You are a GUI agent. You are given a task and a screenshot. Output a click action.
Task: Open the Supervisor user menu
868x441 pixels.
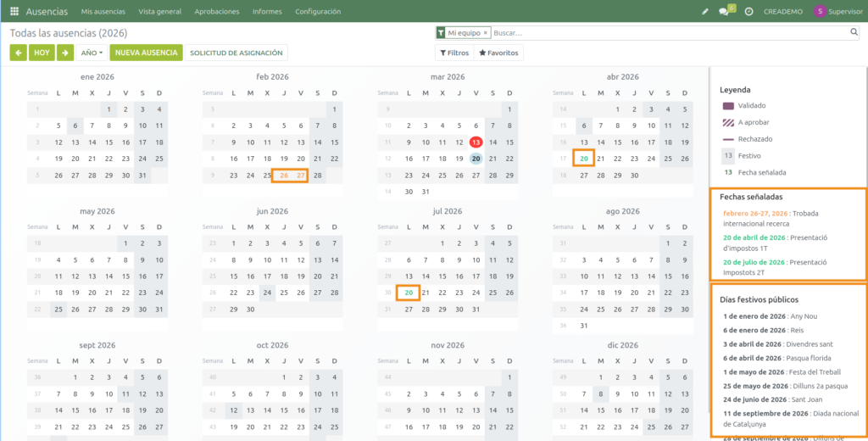(834, 12)
